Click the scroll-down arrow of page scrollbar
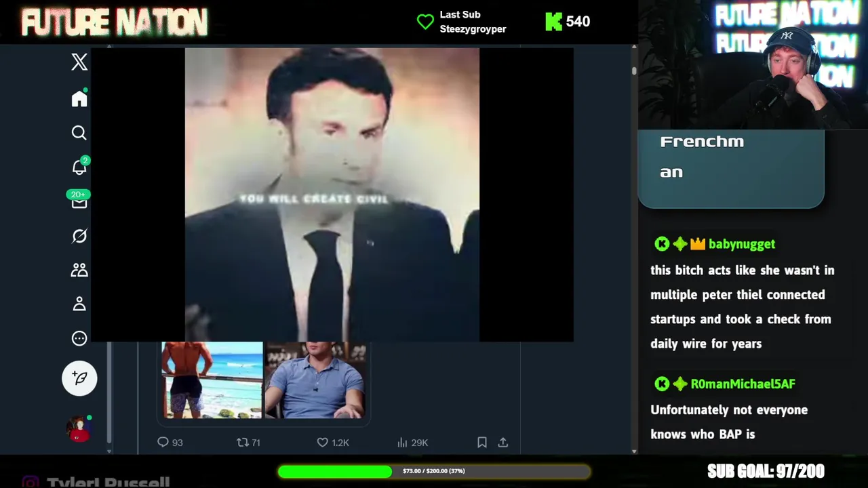 point(634,451)
